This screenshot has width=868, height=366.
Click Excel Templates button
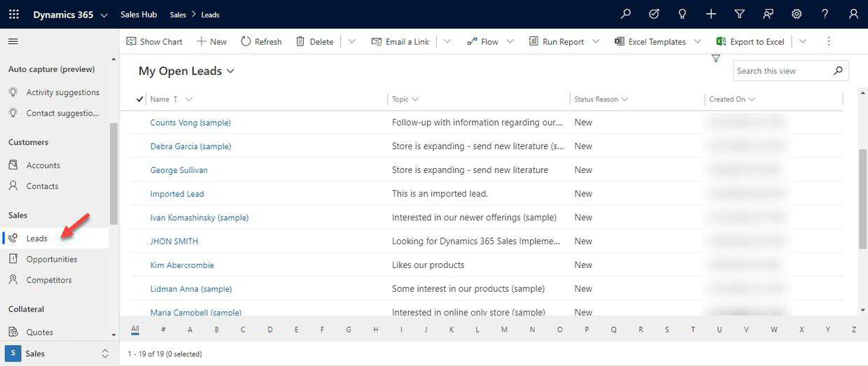[x=650, y=41]
